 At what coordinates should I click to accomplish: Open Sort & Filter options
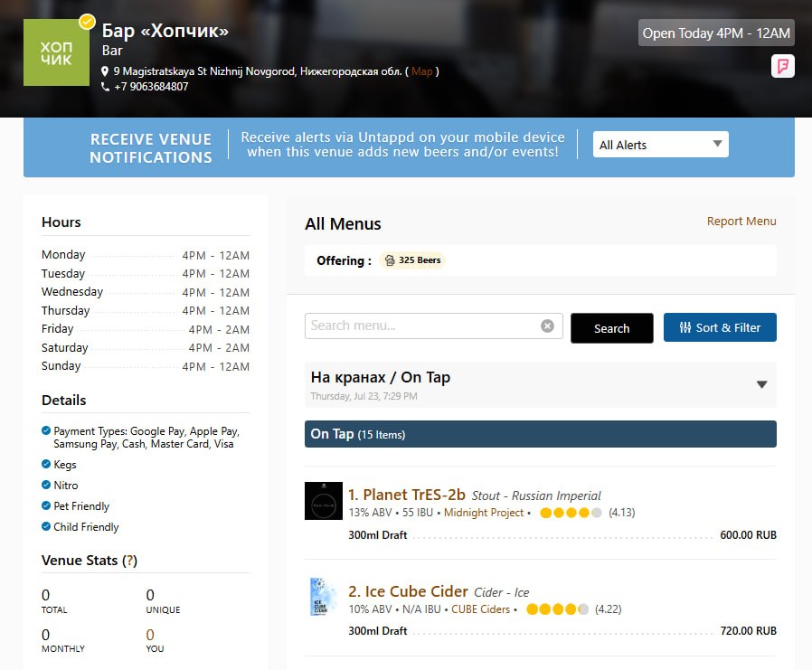(x=720, y=327)
